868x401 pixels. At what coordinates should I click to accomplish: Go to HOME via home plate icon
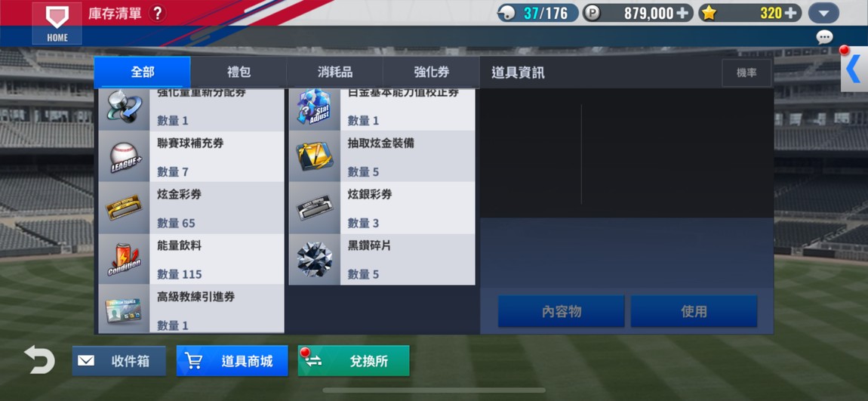pos(57,23)
